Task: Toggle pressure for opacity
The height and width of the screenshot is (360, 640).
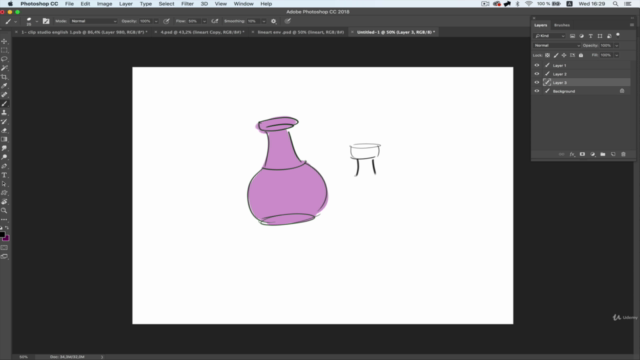Action: tap(166, 21)
